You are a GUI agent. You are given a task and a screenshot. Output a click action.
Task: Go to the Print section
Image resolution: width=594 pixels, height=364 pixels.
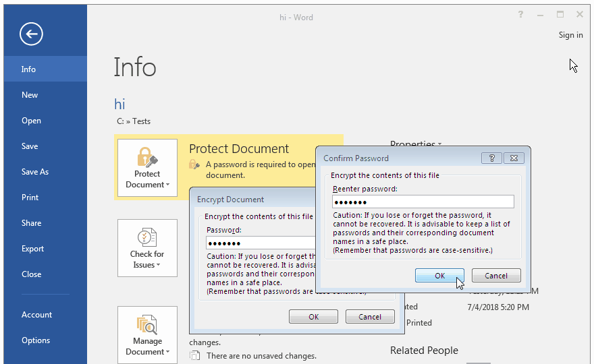[x=30, y=198]
